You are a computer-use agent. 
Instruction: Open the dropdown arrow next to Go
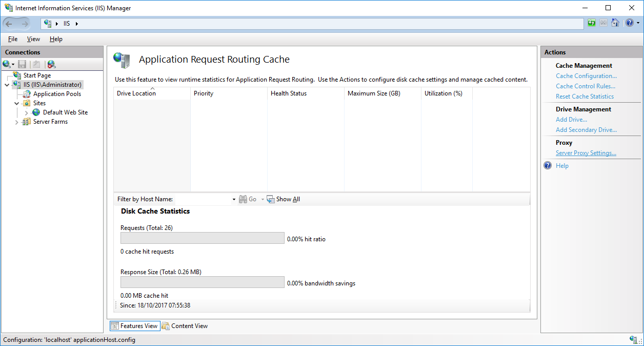(x=263, y=199)
